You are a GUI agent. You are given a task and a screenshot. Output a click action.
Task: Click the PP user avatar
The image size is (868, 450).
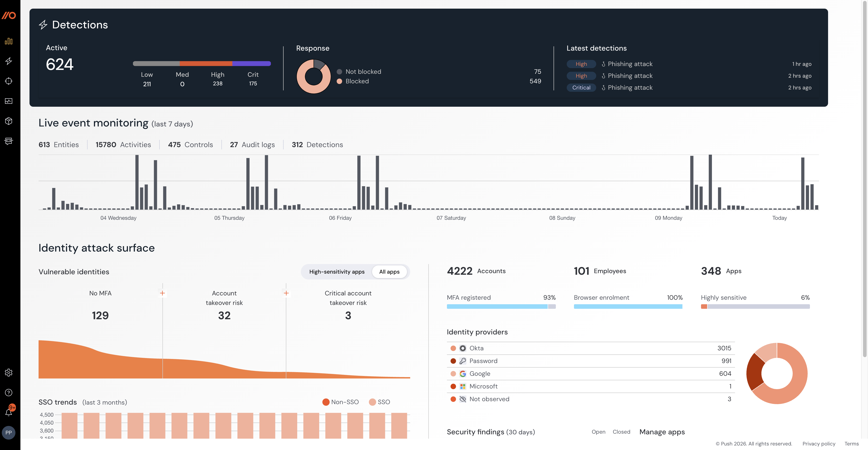click(x=9, y=433)
